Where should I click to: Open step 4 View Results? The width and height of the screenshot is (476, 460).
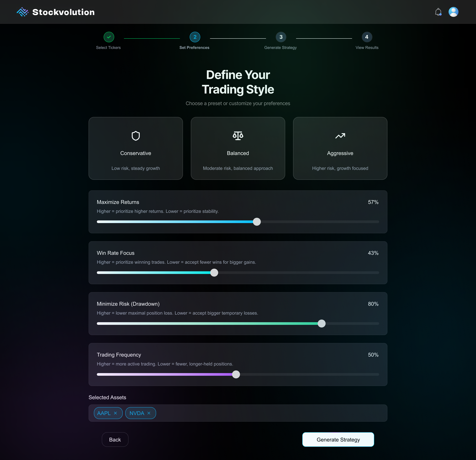click(x=367, y=37)
